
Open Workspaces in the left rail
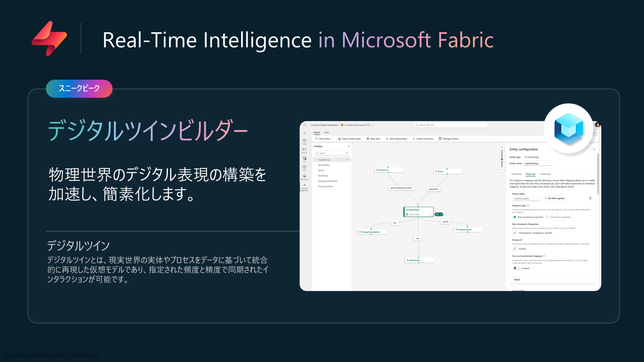click(x=305, y=177)
